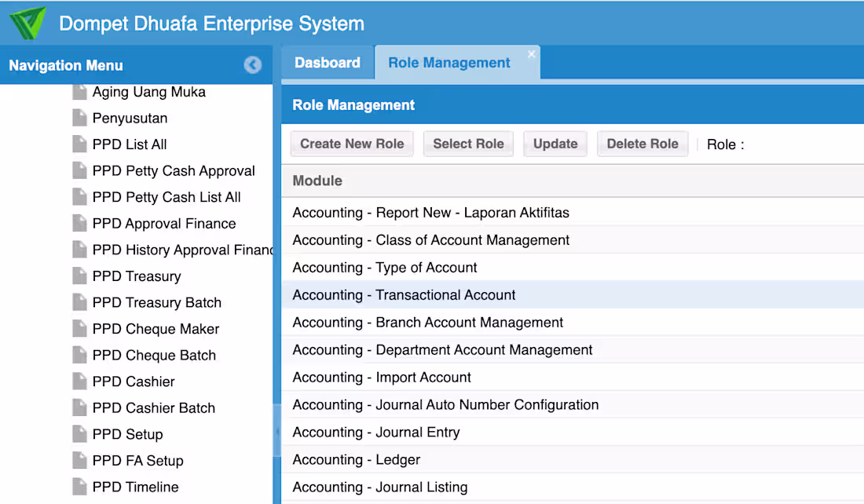Click the page icon beside PPD Approval Finance
The height and width of the screenshot is (504, 864).
pos(79,224)
